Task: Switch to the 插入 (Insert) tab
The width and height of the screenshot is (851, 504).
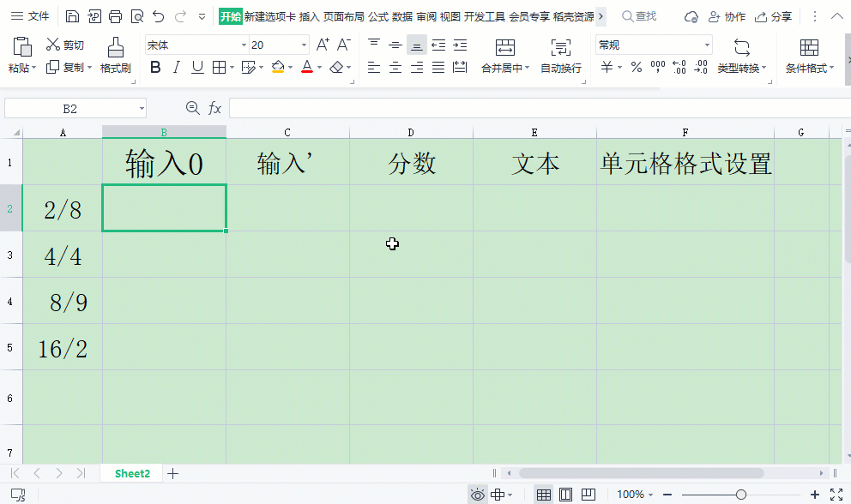Action: [x=308, y=16]
